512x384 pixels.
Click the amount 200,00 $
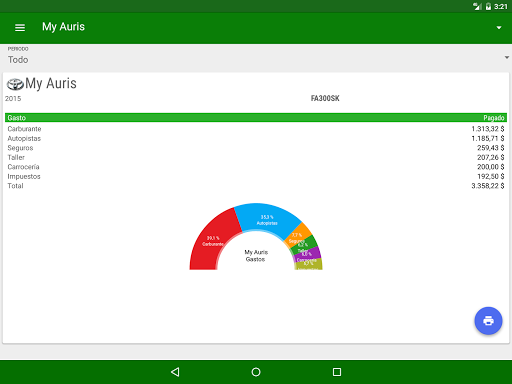[x=490, y=167]
